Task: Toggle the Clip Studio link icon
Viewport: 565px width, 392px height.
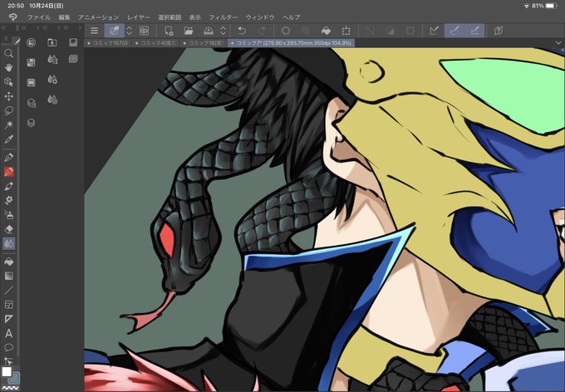Action: click(x=144, y=31)
